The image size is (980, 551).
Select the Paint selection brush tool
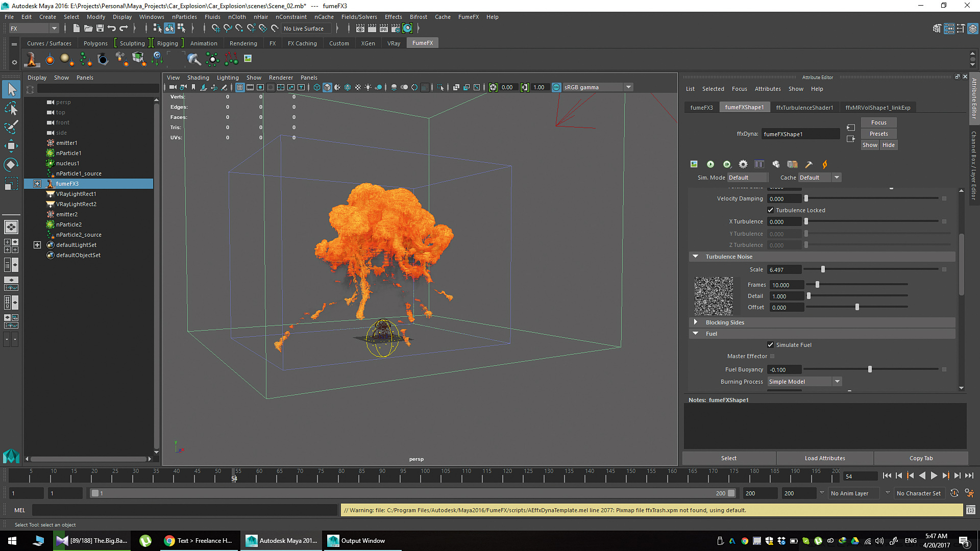(x=11, y=127)
